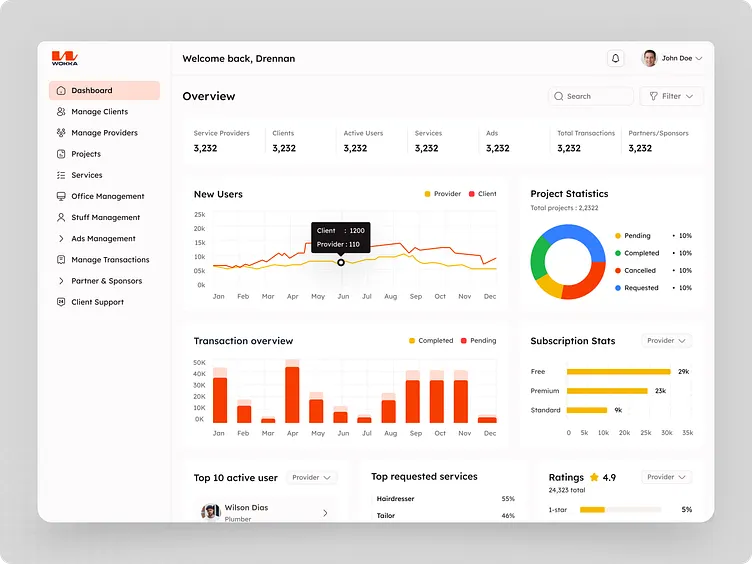Click the Projects sidebar icon
The width and height of the screenshot is (752, 564).
pyautogui.click(x=61, y=154)
